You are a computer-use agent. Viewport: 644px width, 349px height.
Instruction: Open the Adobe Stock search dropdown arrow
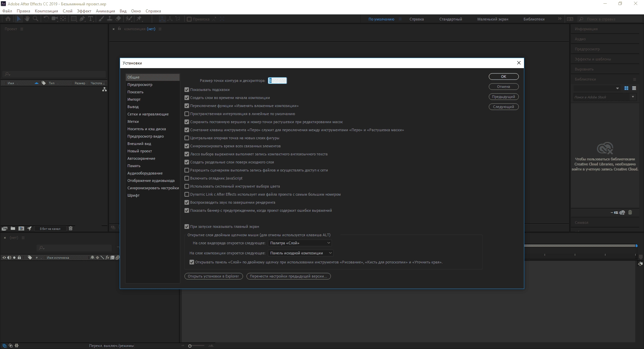tap(633, 97)
